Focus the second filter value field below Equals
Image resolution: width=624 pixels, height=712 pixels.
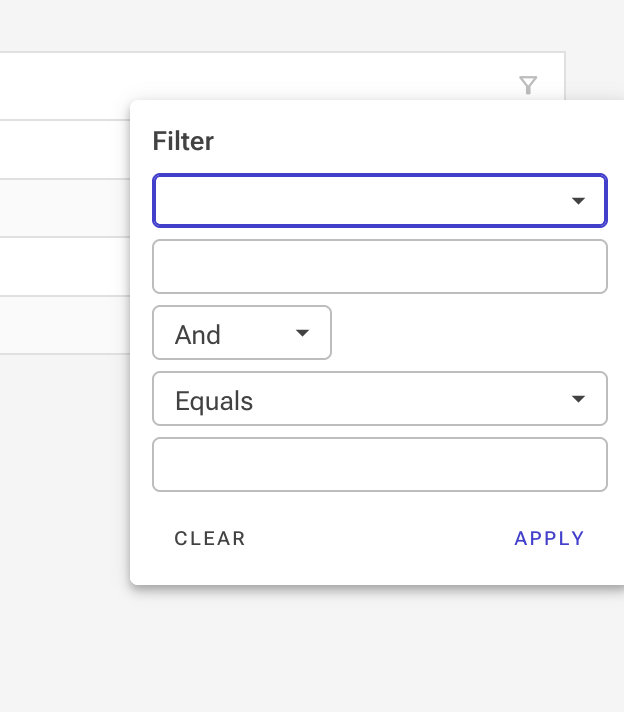380,465
